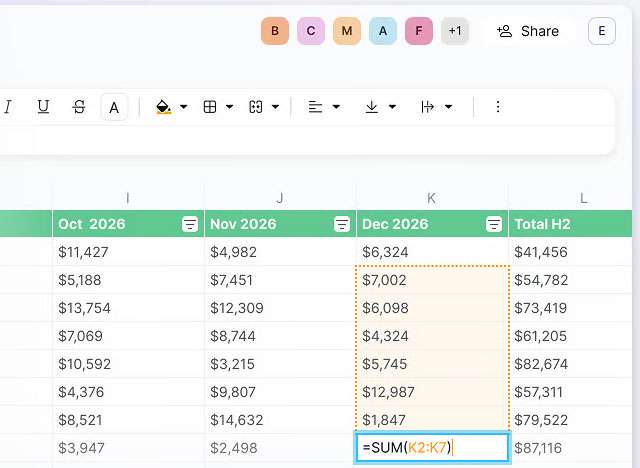640x468 pixels.
Task: Click the fill color bucket icon
Action: point(164,107)
